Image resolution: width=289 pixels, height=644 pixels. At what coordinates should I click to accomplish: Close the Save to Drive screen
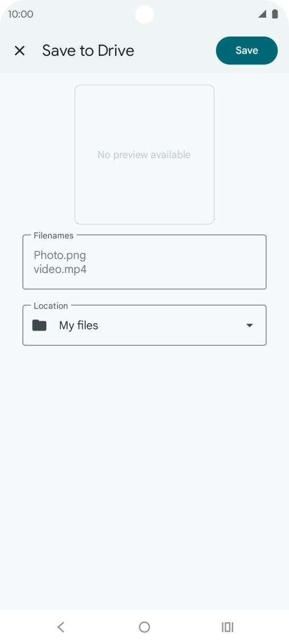[x=20, y=51]
